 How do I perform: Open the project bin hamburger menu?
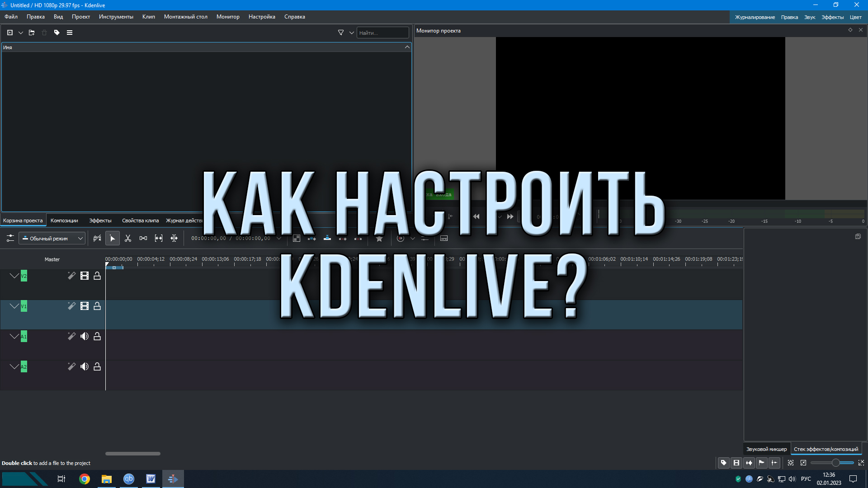tap(70, 33)
